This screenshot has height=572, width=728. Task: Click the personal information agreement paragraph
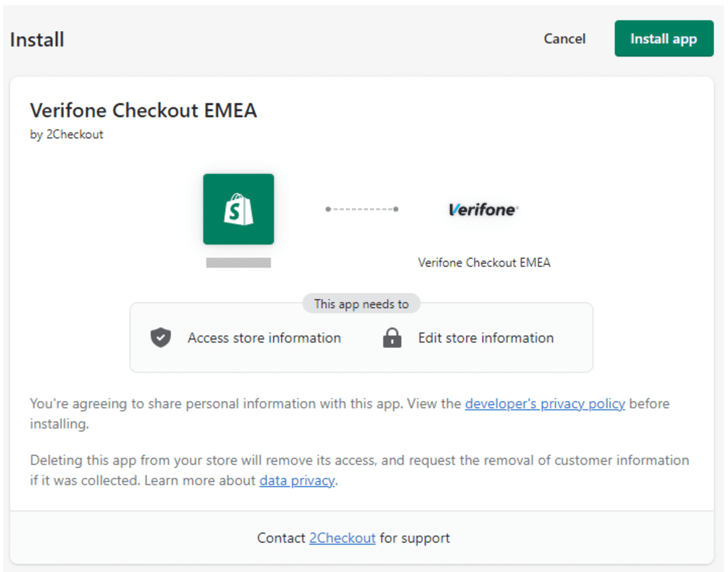coord(350,414)
